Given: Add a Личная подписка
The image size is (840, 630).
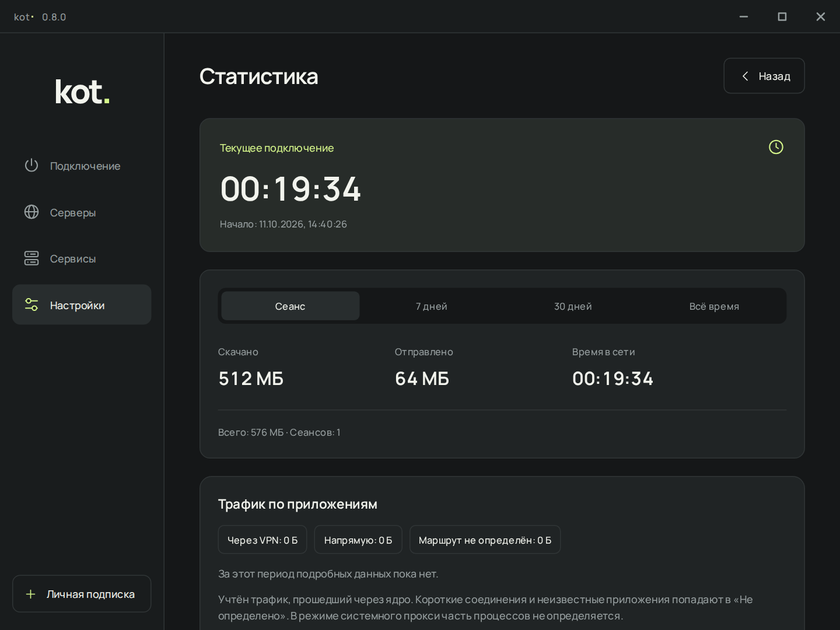Looking at the screenshot, I should pos(82,594).
